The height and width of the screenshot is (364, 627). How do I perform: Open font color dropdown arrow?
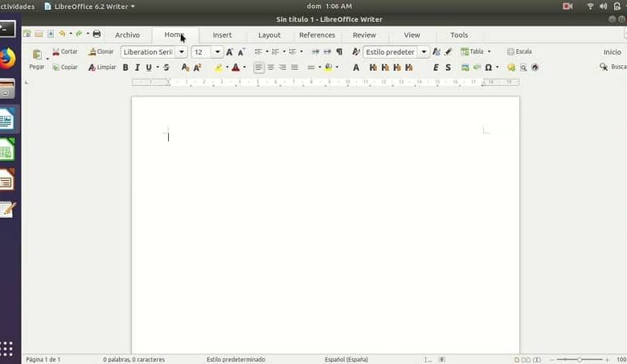tap(244, 67)
